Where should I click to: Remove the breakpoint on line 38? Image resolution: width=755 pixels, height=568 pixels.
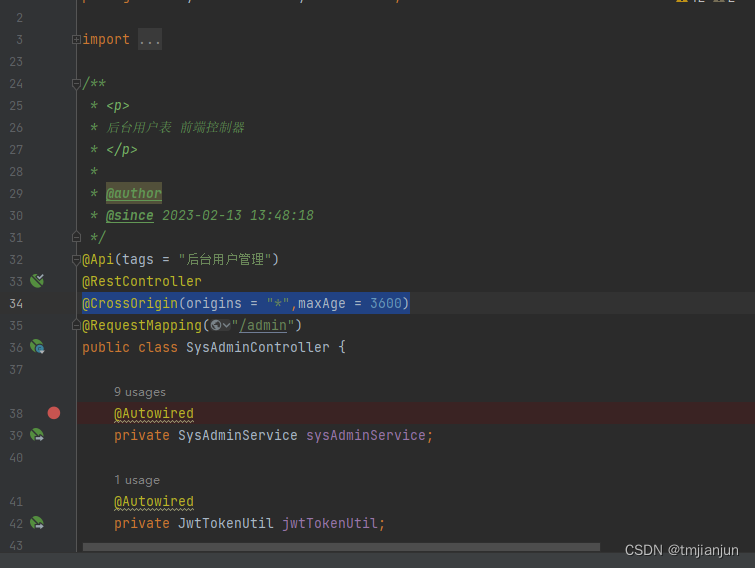click(x=54, y=413)
